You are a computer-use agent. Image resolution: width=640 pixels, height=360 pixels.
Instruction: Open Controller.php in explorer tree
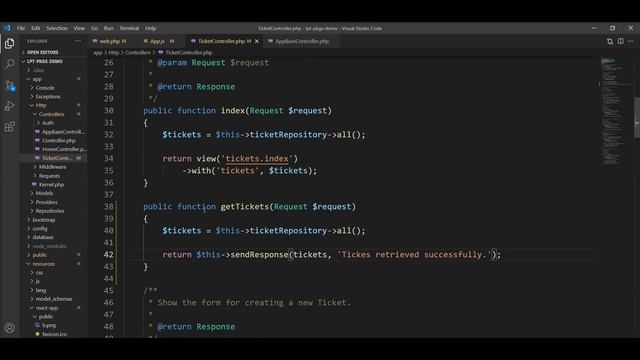click(59, 140)
